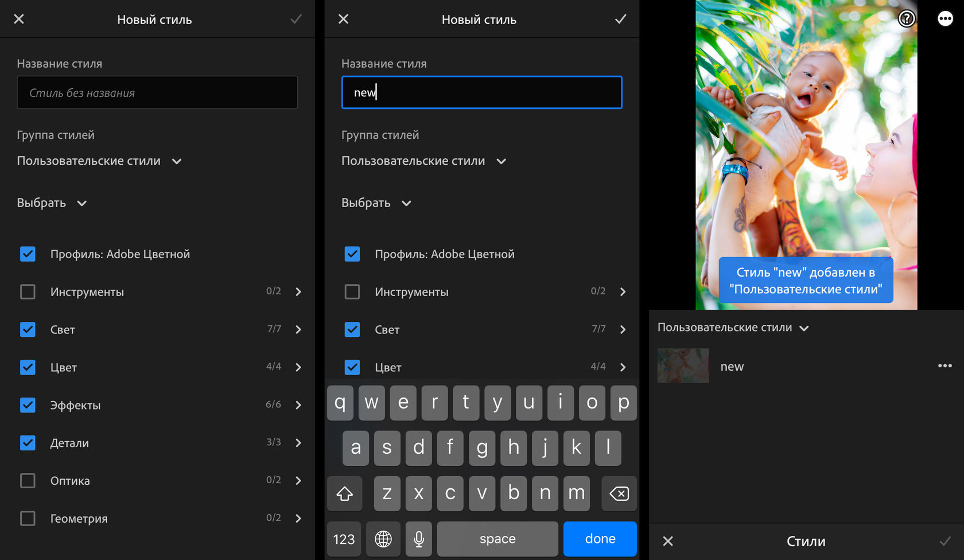964x560 pixels.
Task: Check the left Оптика checkbox
Action: pos(28,480)
